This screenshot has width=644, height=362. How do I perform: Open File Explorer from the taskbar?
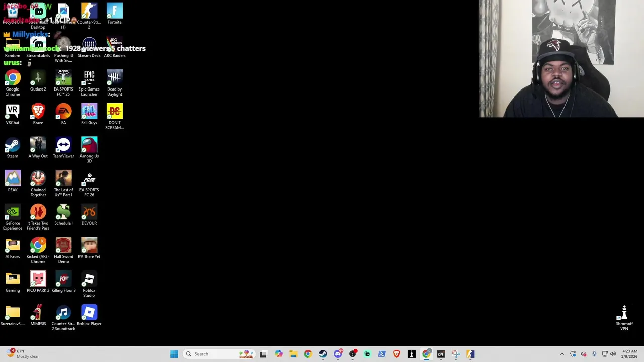tap(293, 354)
